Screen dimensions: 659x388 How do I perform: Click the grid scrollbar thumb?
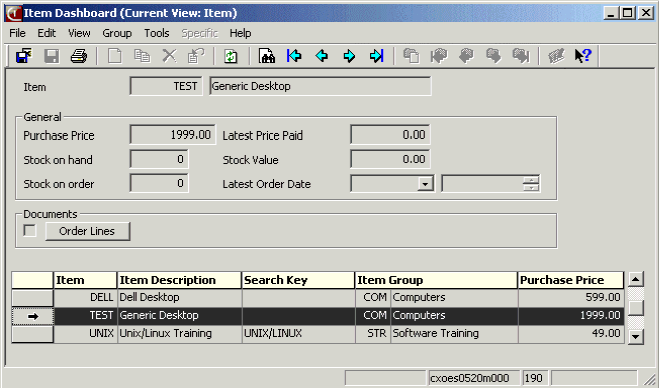[x=635, y=308]
